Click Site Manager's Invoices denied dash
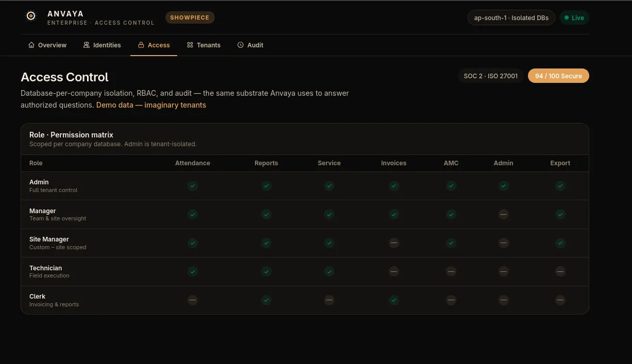632x364 pixels. 394,243
